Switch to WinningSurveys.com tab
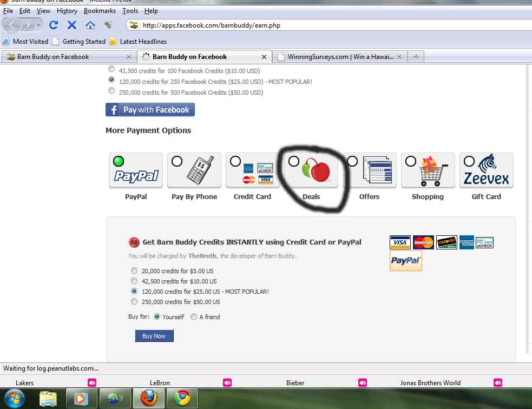This screenshot has height=409, width=532. point(339,57)
